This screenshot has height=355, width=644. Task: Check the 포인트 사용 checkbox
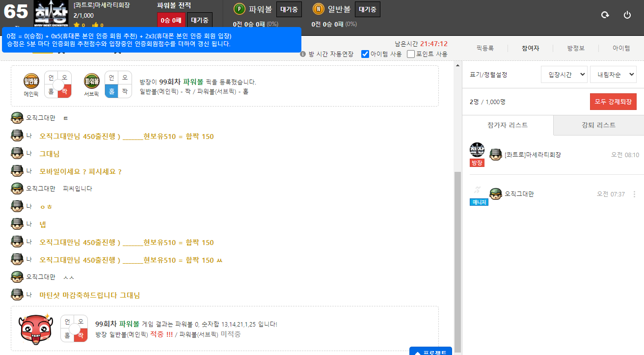pos(411,54)
